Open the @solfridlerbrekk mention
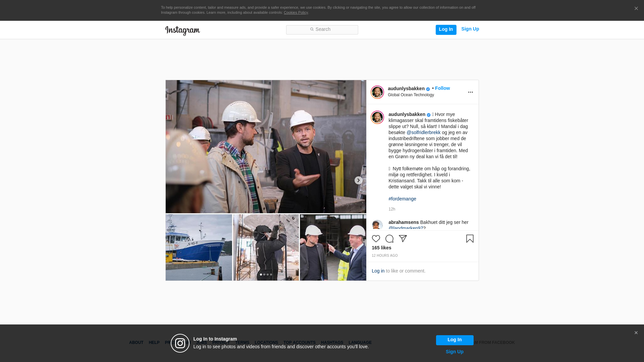Viewport: 644px width, 362px height. (423, 132)
